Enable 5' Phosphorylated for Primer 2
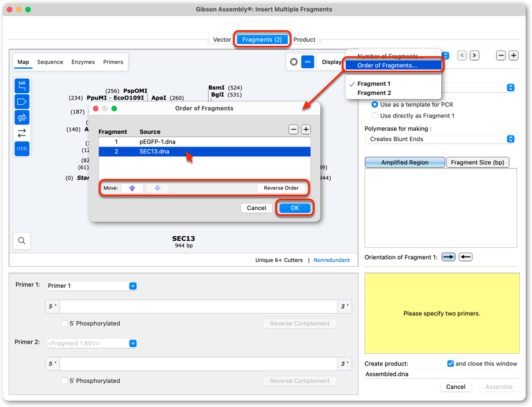Image resolution: width=532 pixels, height=407 pixels. (64, 381)
